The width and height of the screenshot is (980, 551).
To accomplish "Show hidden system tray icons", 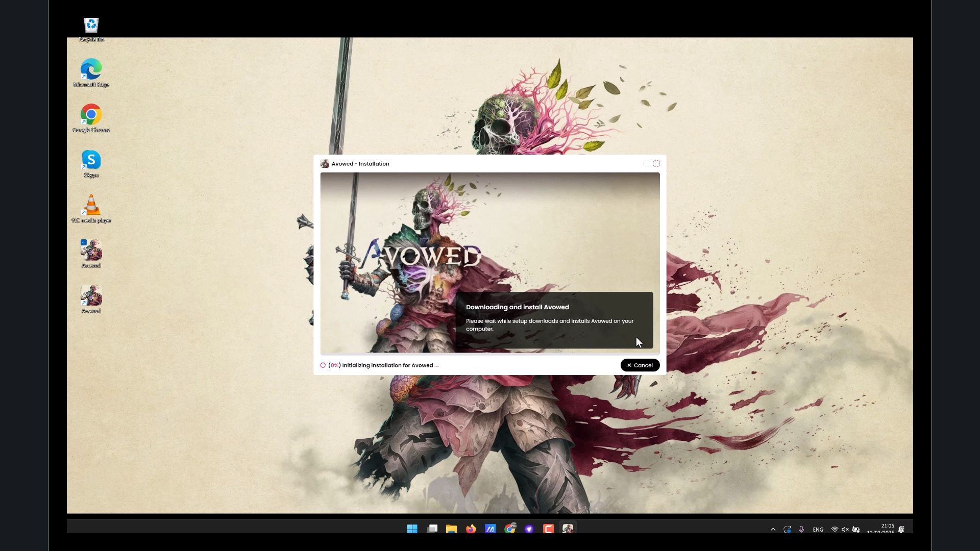I will coord(773,530).
